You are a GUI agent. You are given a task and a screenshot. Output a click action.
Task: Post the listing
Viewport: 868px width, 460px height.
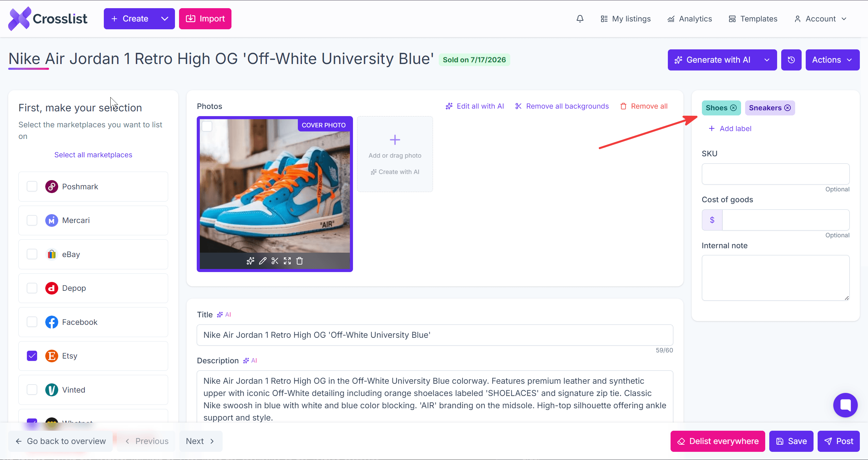click(839, 441)
